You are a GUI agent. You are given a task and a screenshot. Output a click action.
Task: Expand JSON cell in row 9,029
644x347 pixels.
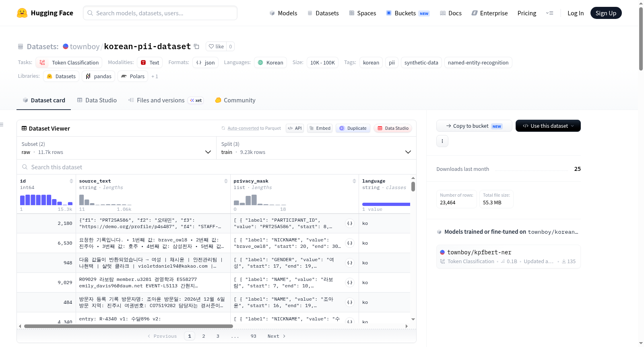(x=350, y=283)
